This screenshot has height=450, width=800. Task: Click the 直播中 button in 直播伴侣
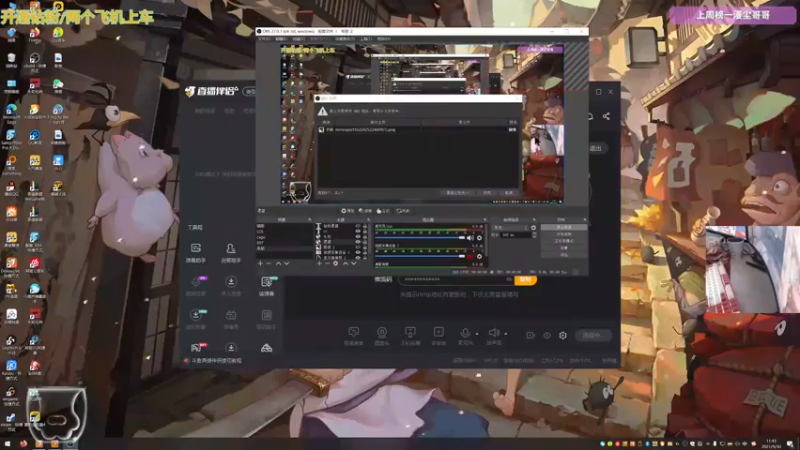[x=593, y=335]
